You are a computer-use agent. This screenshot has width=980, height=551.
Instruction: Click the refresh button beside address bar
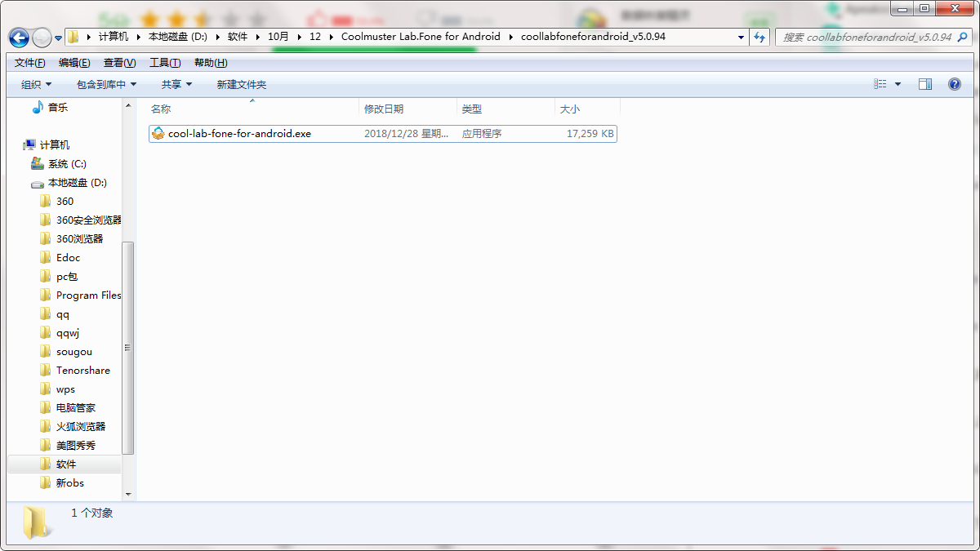point(760,37)
